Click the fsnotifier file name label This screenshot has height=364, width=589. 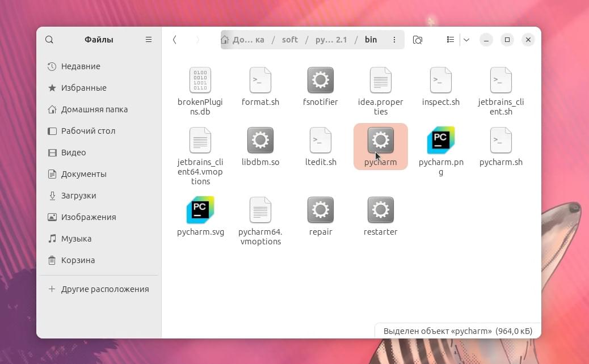(x=321, y=102)
